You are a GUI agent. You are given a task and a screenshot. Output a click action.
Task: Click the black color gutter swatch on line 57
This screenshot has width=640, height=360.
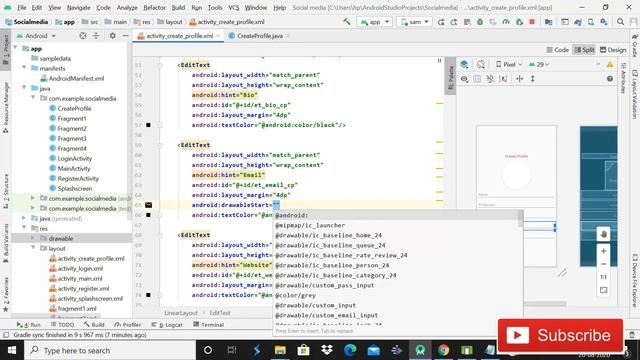(149, 125)
